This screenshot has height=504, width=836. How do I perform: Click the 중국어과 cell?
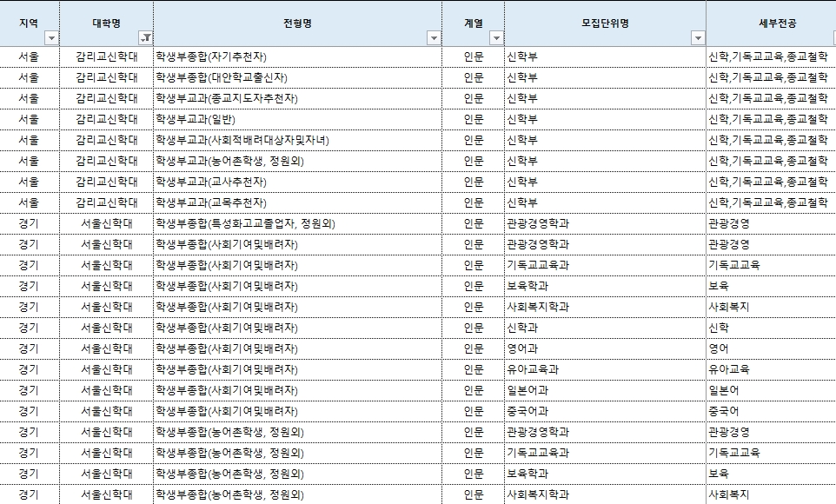pos(605,411)
